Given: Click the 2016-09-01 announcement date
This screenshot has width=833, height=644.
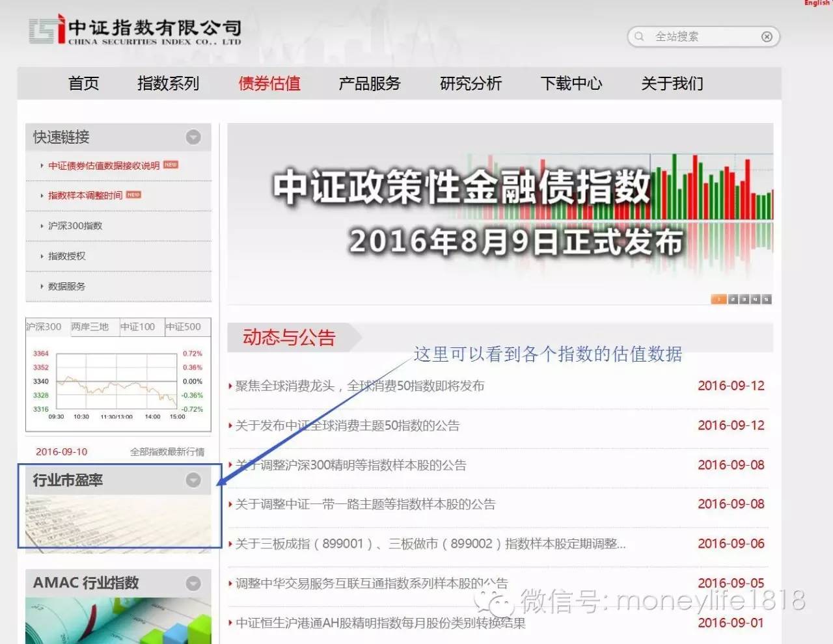Looking at the screenshot, I should [x=731, y=623].
